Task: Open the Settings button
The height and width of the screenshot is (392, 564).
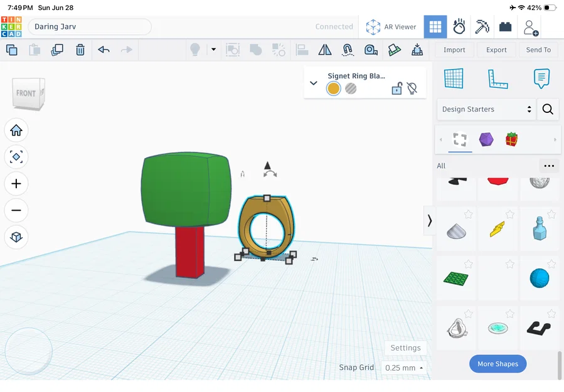Action: coord(405,347)
